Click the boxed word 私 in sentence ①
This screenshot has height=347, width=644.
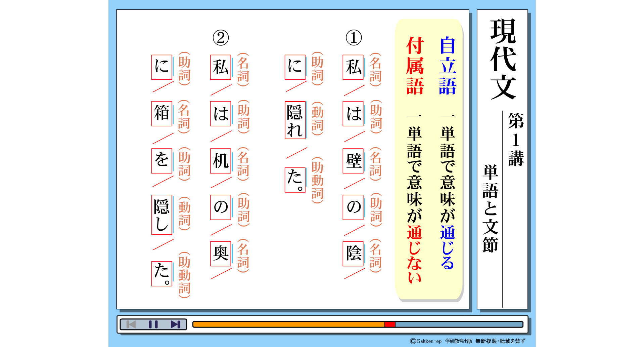tap(353, 67)
